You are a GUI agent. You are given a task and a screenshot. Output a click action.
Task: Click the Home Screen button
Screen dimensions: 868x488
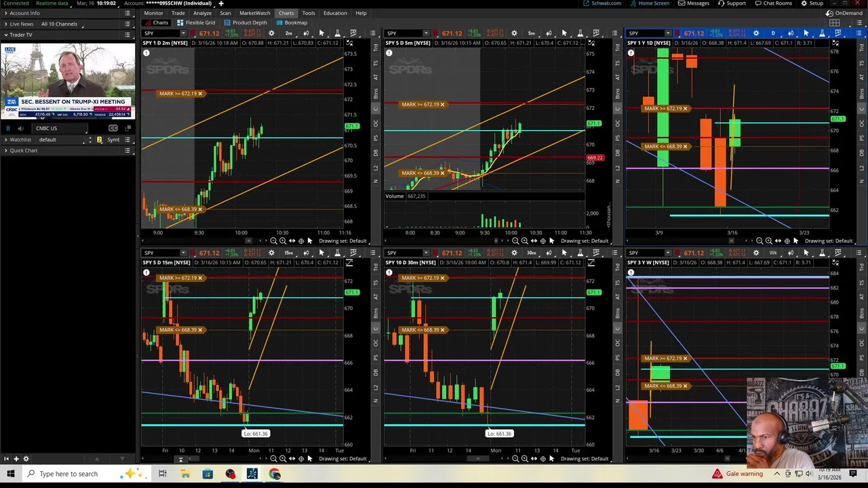click(650, 3)
